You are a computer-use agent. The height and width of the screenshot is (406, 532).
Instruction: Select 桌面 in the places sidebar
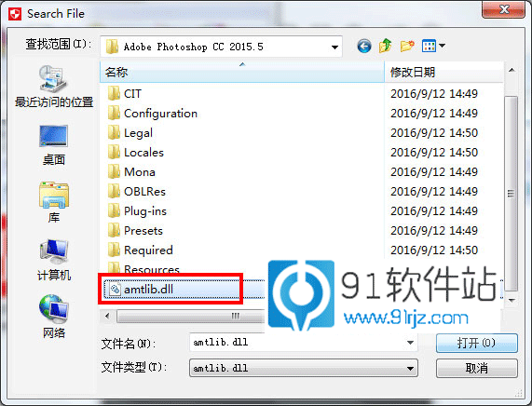pos(54,145)
